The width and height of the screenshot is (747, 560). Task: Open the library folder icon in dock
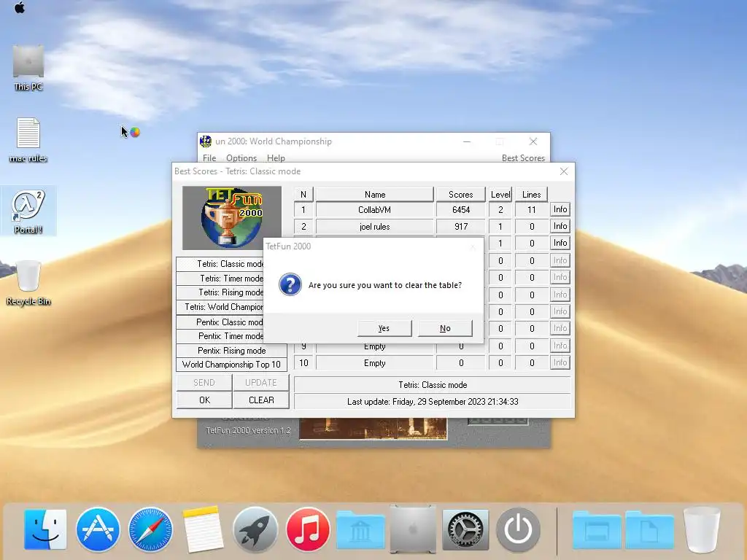(360, 531)
